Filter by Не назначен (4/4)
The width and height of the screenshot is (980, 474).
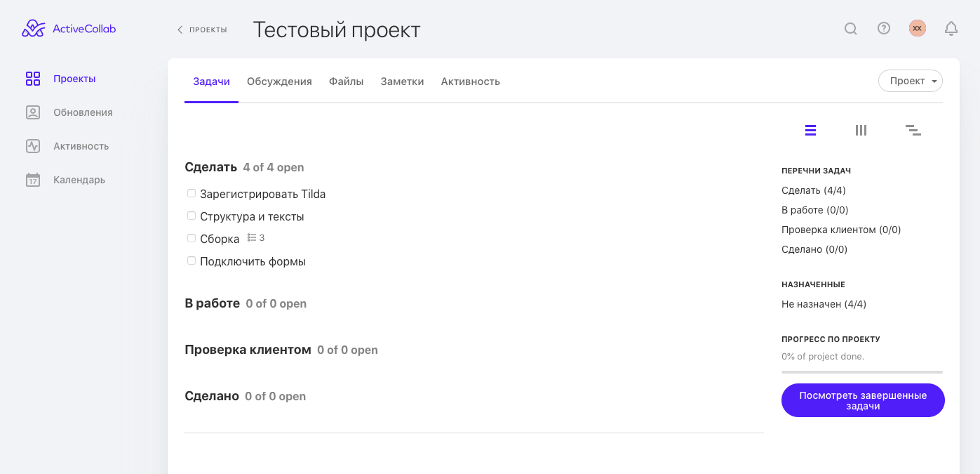coord(824,304)
